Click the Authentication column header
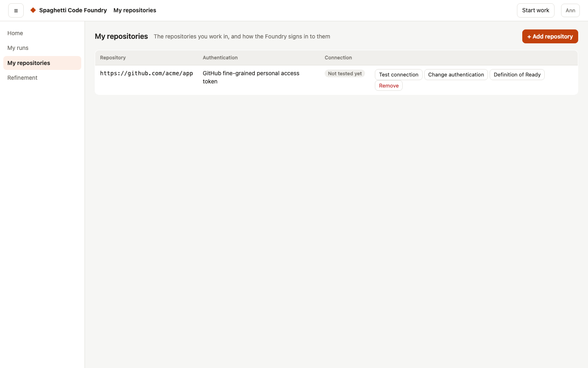Viewport: 588px width, 368px height. pos(220,58)
